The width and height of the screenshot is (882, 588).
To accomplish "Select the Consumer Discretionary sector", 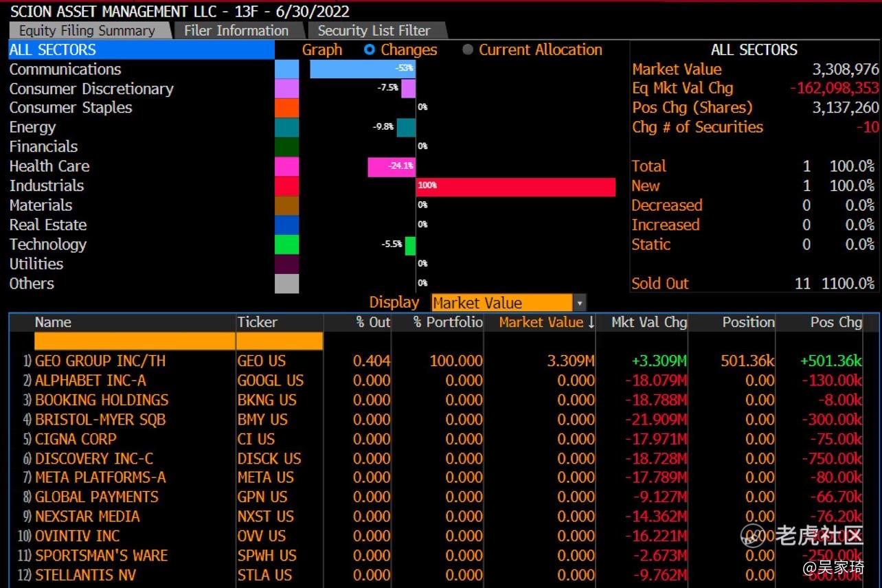I will coord(91,89).
